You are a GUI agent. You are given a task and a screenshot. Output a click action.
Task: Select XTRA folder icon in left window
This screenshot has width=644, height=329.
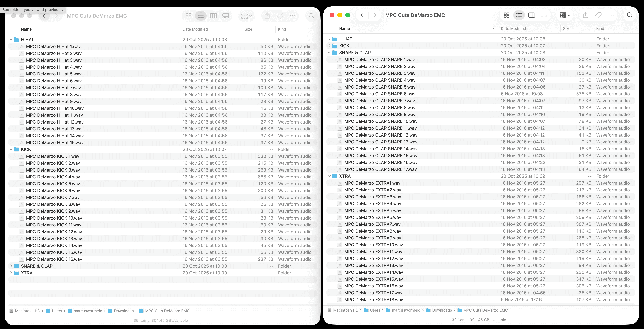[16, 273]
